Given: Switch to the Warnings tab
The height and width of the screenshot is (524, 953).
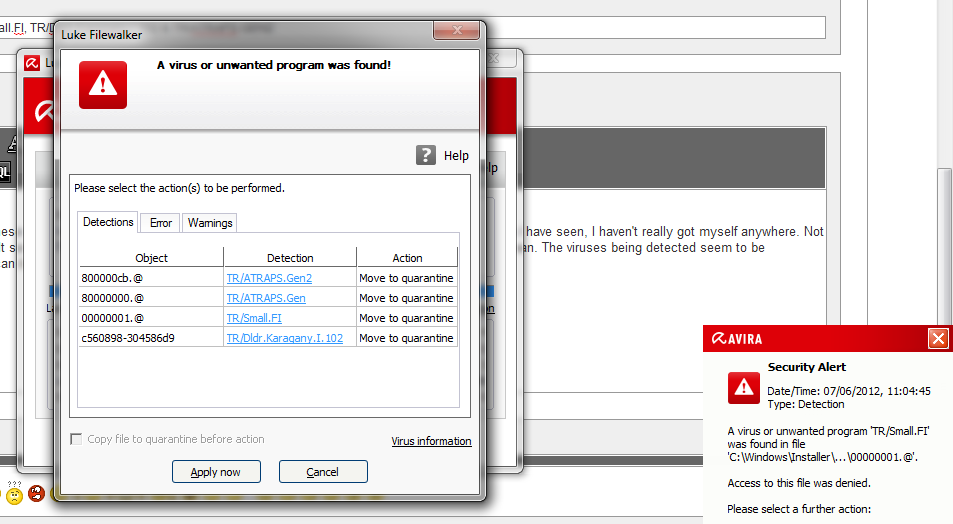Looking at the screenshot, I should tap(210, 223).
